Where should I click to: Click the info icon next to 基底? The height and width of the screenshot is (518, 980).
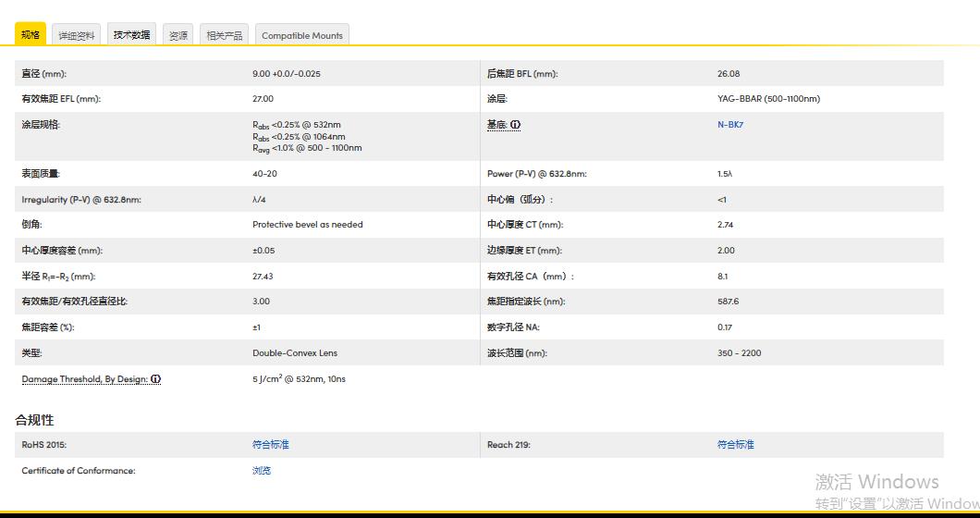click(516, 125)
